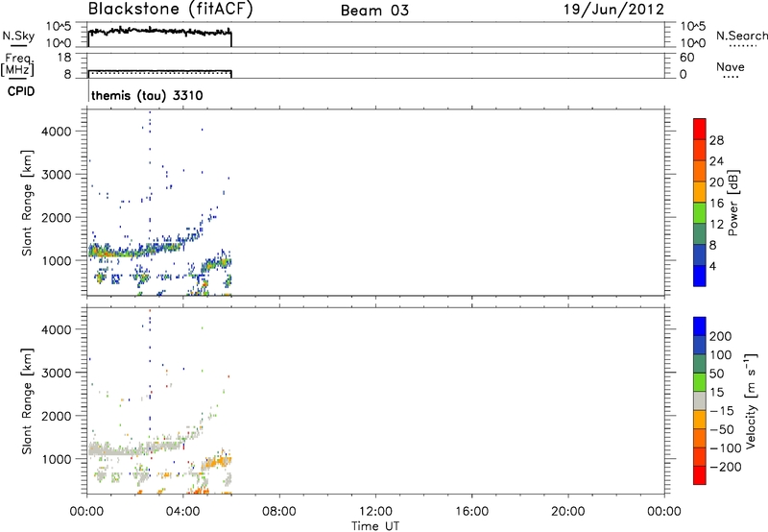Screen dimensions: 768x532
Task: Click the 'themis (tau) 3310' text
Action: point(147,95)
